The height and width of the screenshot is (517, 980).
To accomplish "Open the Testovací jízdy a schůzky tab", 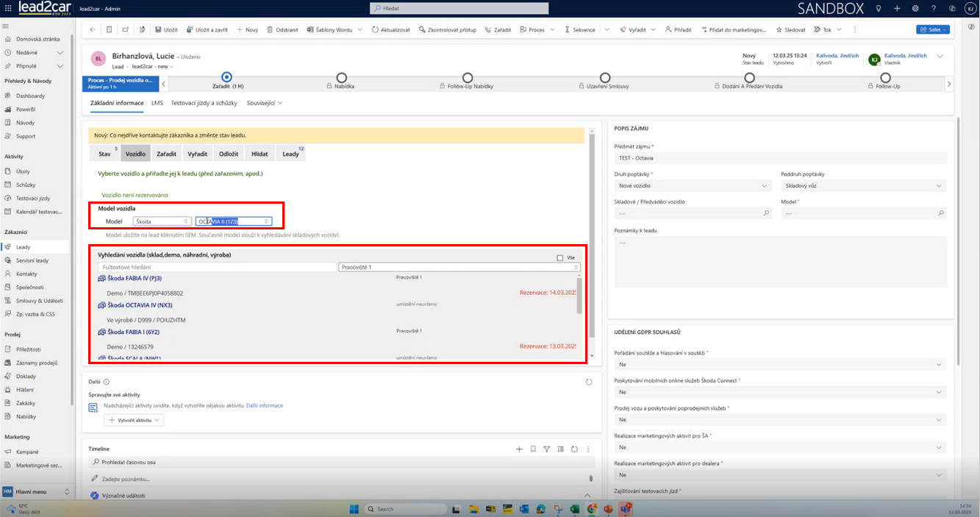I will click(x=204, y=103).
